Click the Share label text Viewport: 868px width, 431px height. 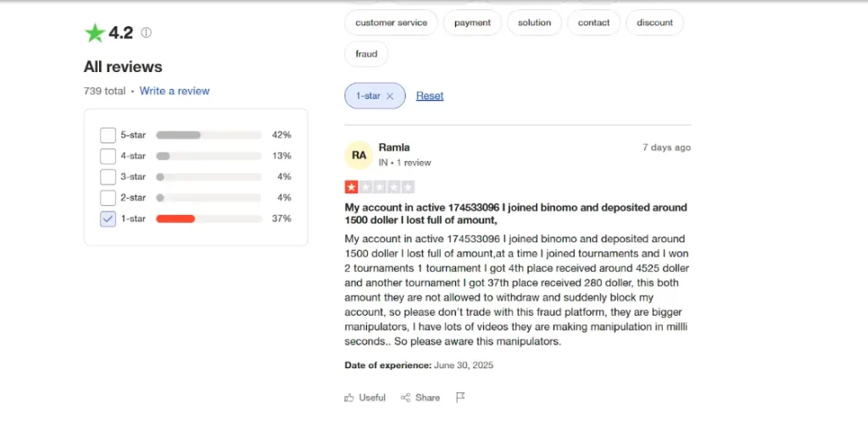click(x=427, y=397)
